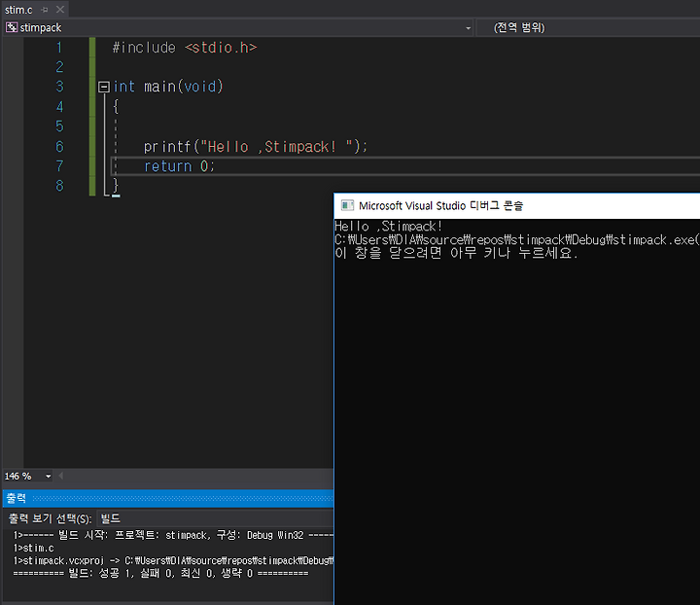Click line number 1 in the gutter

point(59,48)
